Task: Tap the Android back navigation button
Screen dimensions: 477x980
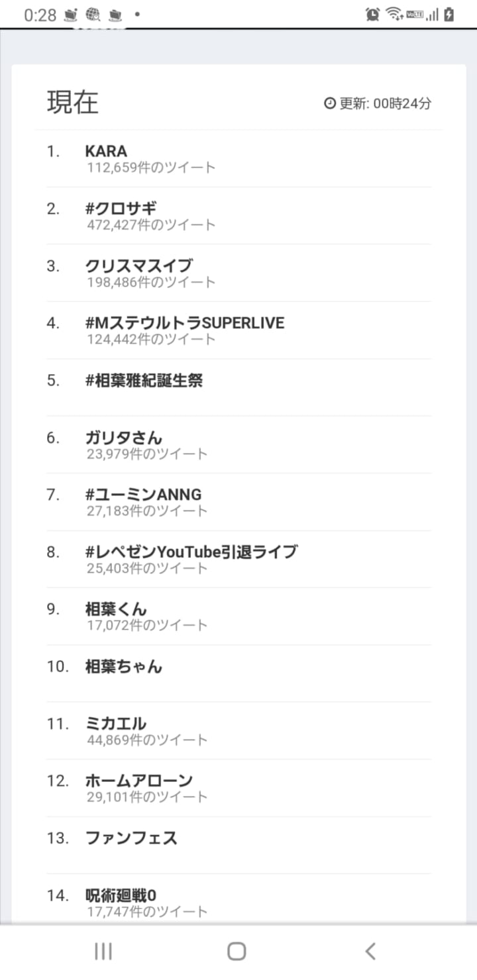Action: click(370, 952)
